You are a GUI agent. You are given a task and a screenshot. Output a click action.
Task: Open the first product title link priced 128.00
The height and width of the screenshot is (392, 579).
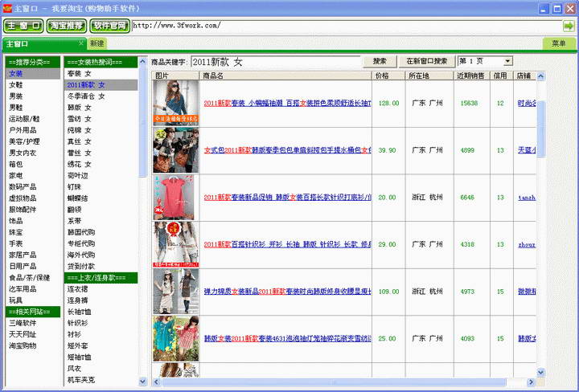(287, 103)
